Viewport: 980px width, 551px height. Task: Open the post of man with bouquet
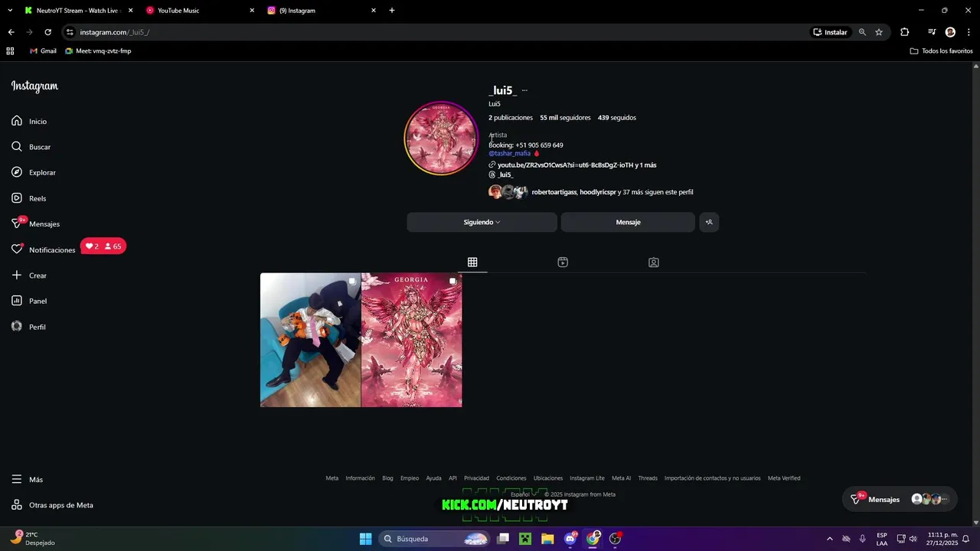click(x=310, y=340)
